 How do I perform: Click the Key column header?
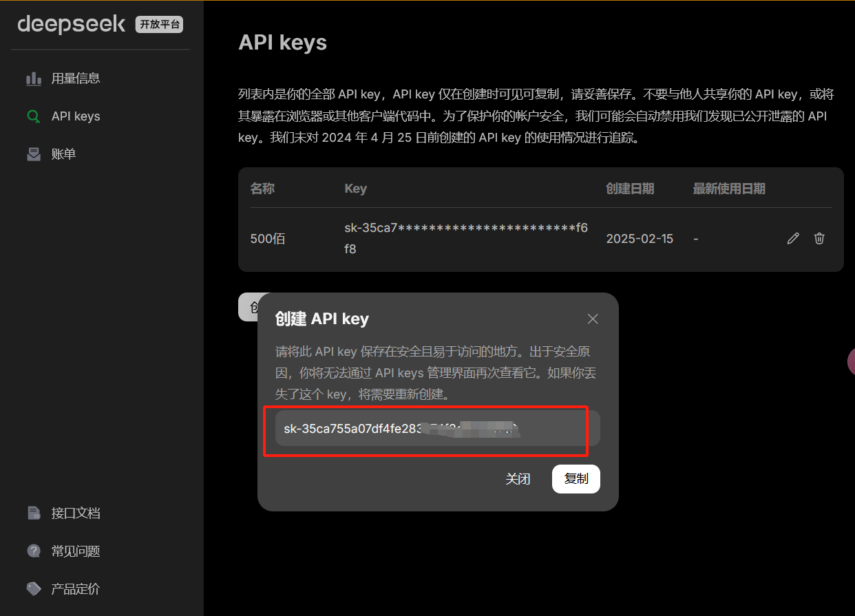pos(356,189)
